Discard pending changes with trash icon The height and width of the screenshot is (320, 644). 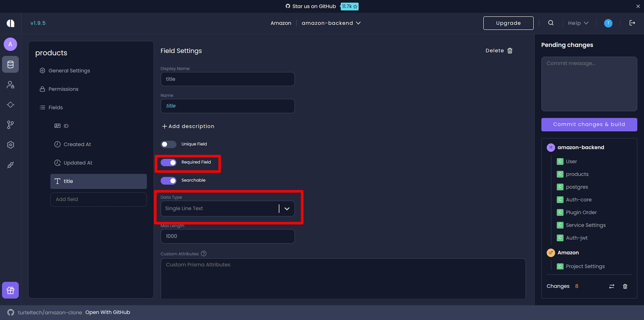coord(625,286)
